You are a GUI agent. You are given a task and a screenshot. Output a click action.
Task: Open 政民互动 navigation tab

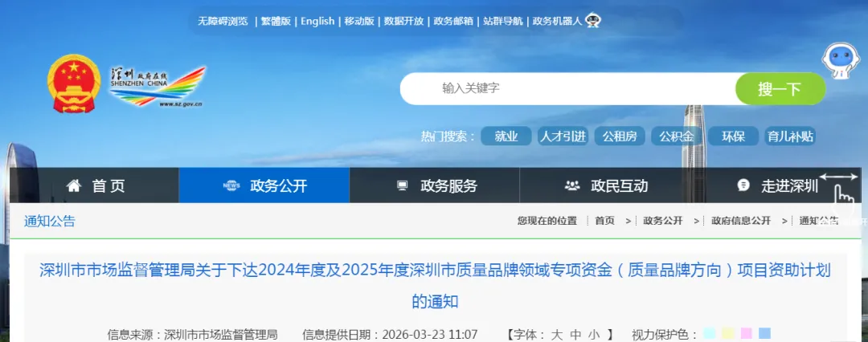click(x=605, y=185)
